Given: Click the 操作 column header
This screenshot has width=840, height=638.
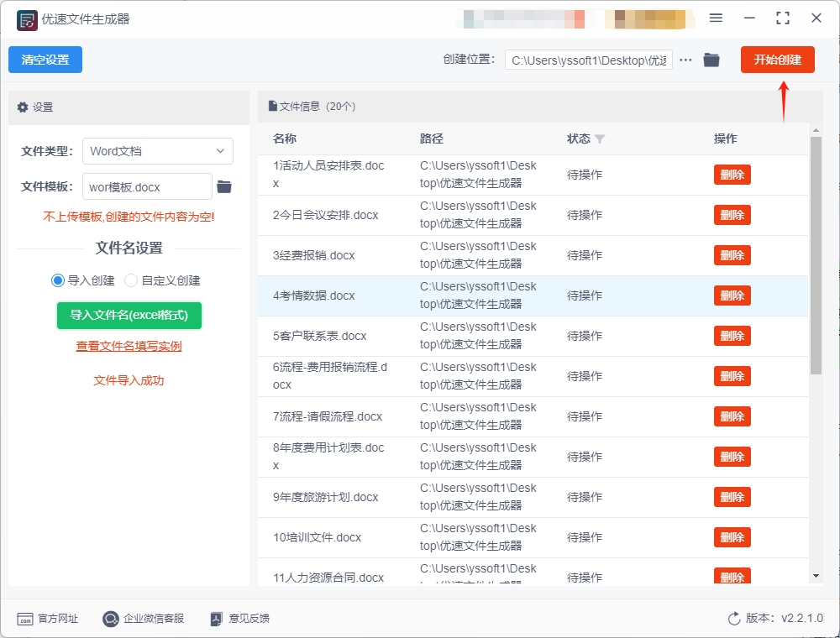Looking at the screenshot, I should tap(726, 139).
